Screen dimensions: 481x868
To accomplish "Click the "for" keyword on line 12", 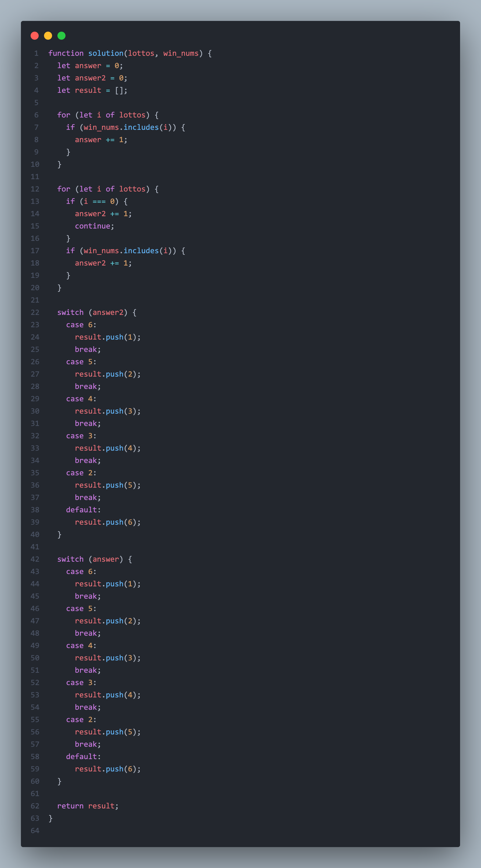I will pyautogui.click(x=64, y=189).
